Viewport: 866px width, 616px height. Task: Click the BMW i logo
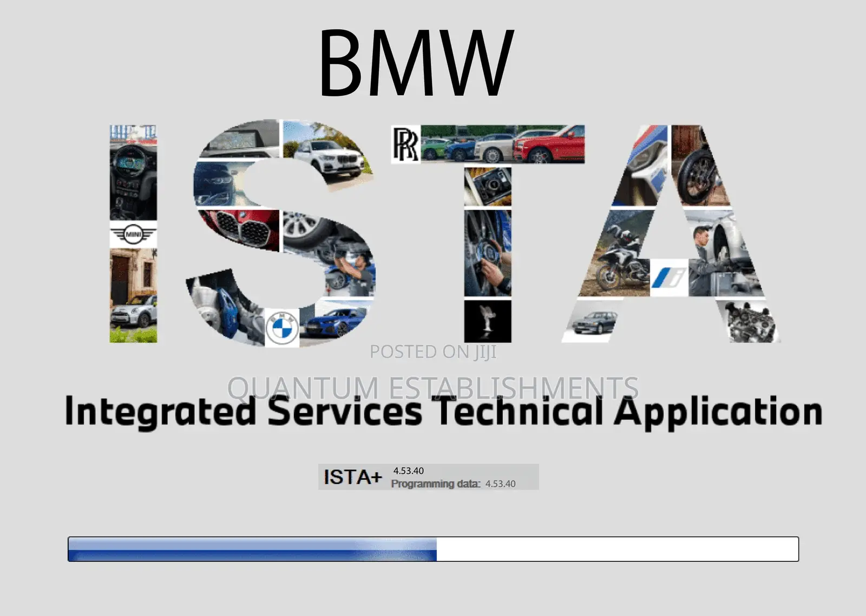point(668,277)
